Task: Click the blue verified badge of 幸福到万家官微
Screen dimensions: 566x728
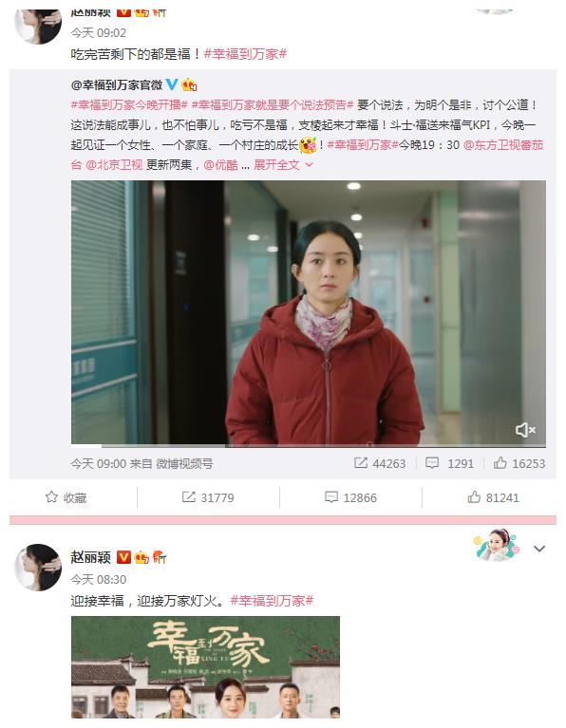Action: 172,84
